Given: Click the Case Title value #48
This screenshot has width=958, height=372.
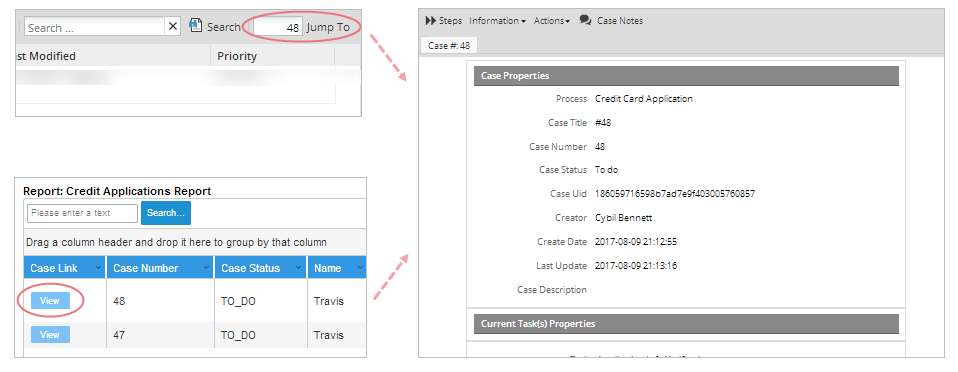Looking at the screenshot, I should (603, 123).
